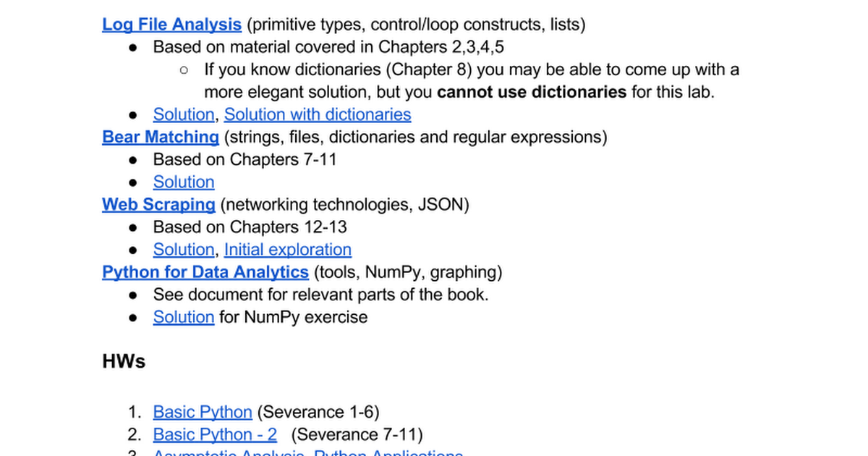The height and width of the screenshot is (456, 868).
Task: Click the Web Scraping Solution link
Action: (x=184, y=250)
